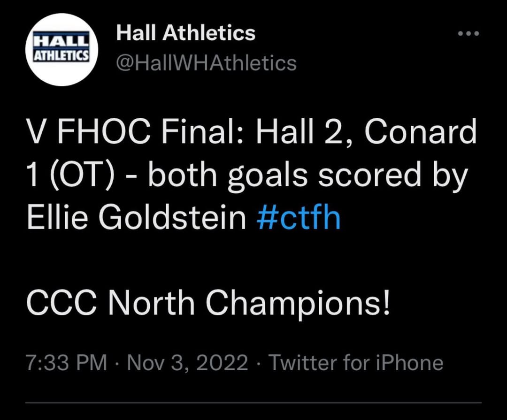Viewport: 507px width, 420px height.
Task: Click the 'CCC North Champions!' line
Action: (x=208, y=303)
